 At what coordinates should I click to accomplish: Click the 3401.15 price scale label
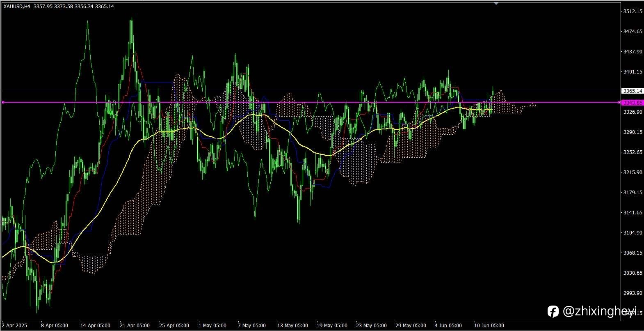(633, 72)
